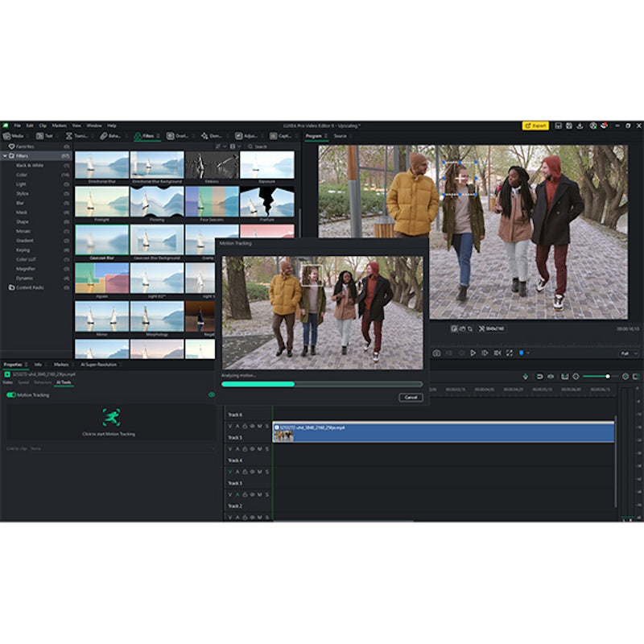Viewport: 644px width, 644px height.
Task: Switch off the Motion Tracking toggle
Action: click(x=11, y=395)
